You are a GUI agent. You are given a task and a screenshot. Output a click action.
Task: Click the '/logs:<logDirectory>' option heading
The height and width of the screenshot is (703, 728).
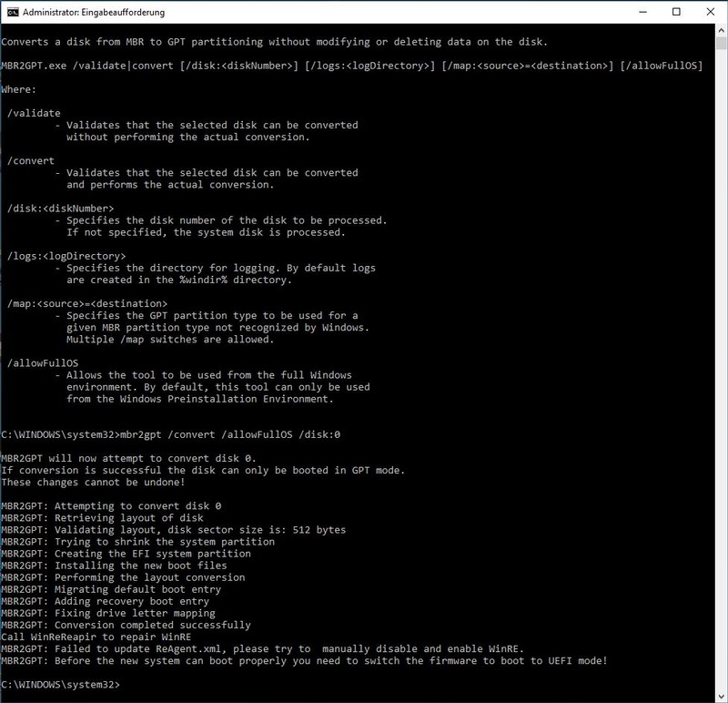click(x=66, y=256)
